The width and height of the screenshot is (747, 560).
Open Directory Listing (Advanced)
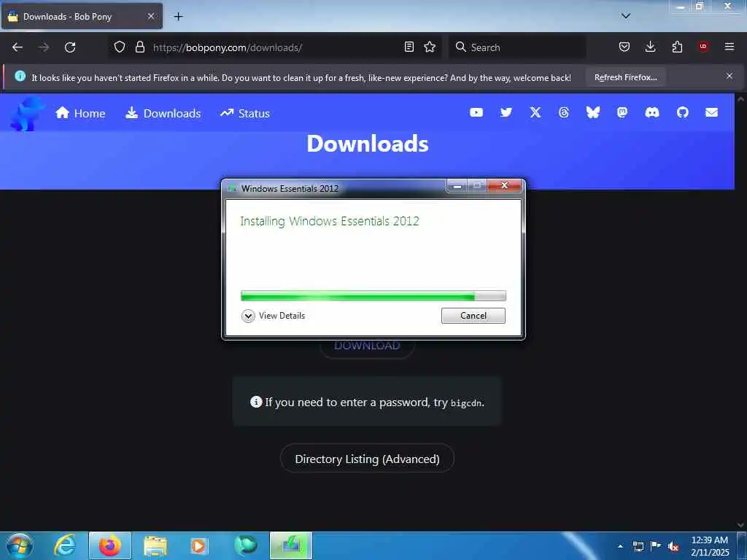367,459
